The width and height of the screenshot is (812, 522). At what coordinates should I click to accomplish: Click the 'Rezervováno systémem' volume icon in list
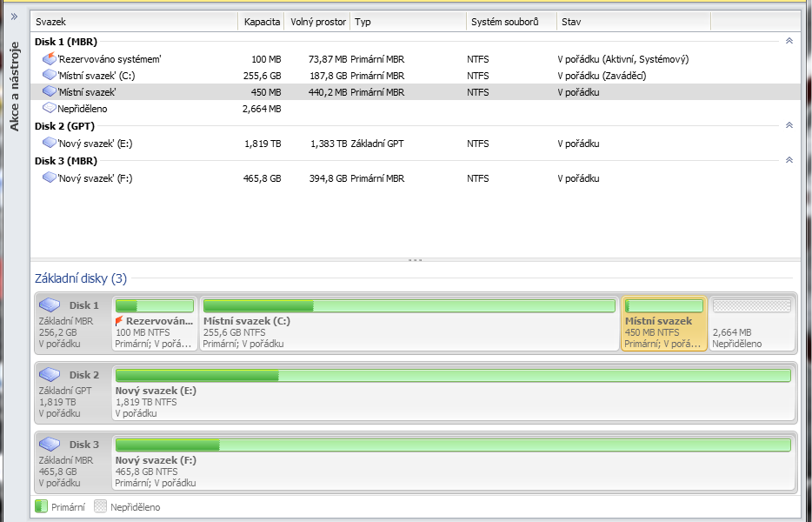pyautogui.click(x=49, y=59)
